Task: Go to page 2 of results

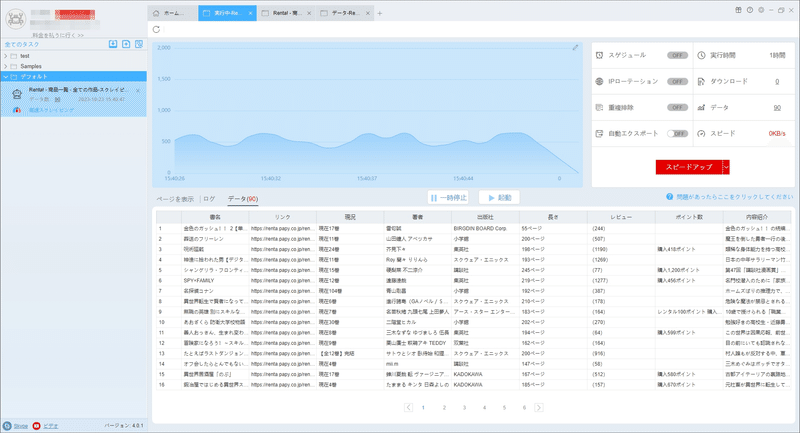Action: coord(444,407)
